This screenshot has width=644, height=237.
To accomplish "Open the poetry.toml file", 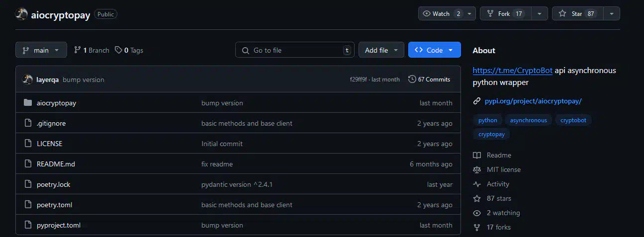I will (x=55, y=205).
